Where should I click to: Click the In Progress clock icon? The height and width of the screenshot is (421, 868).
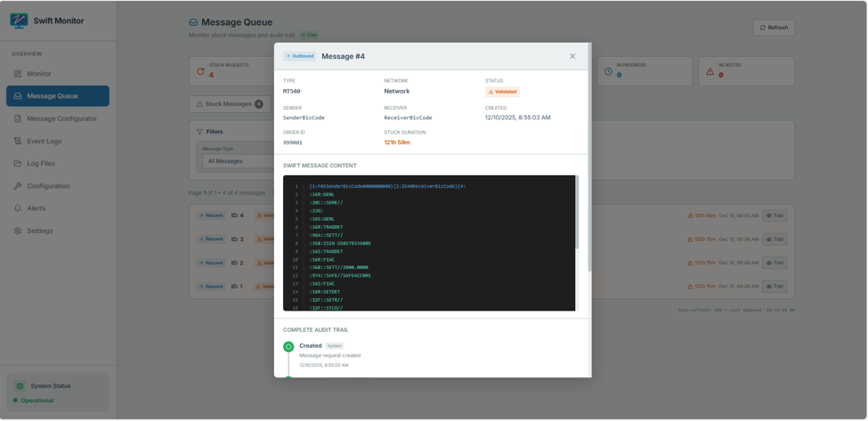point(608,71)
